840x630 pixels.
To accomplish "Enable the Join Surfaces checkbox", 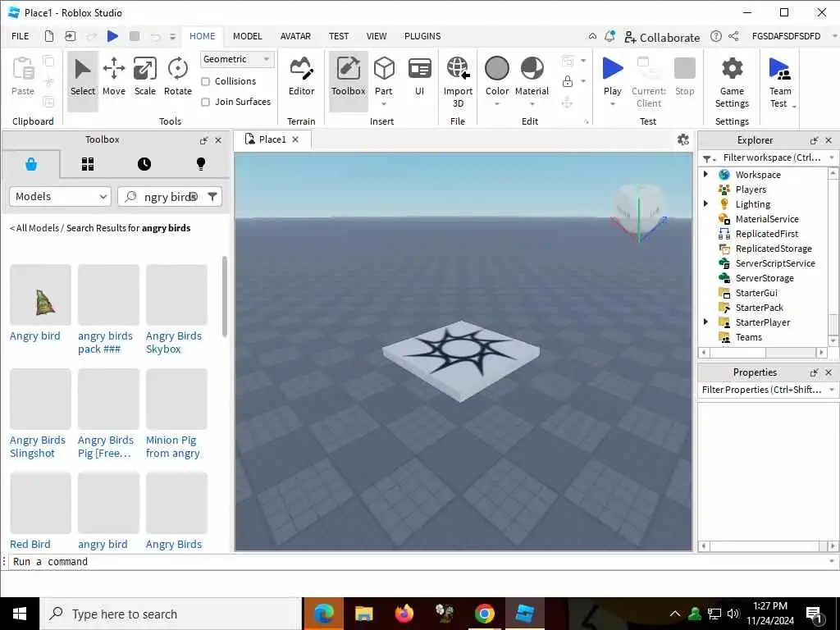I will (205, 102).
